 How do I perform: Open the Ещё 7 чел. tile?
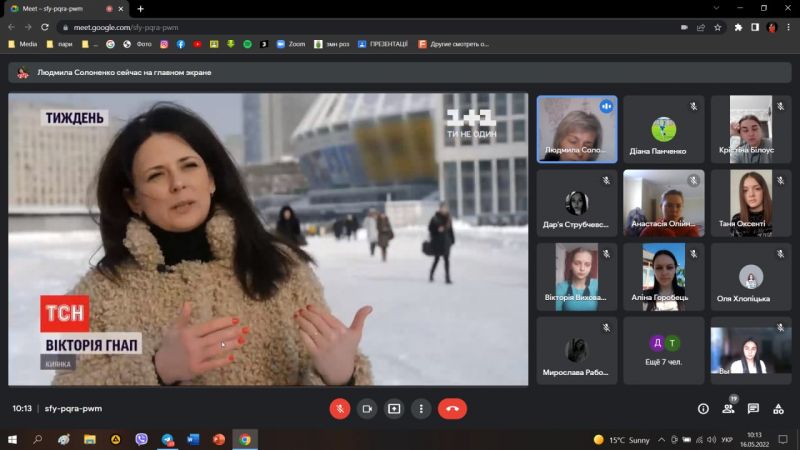click(x=663, y=351)
